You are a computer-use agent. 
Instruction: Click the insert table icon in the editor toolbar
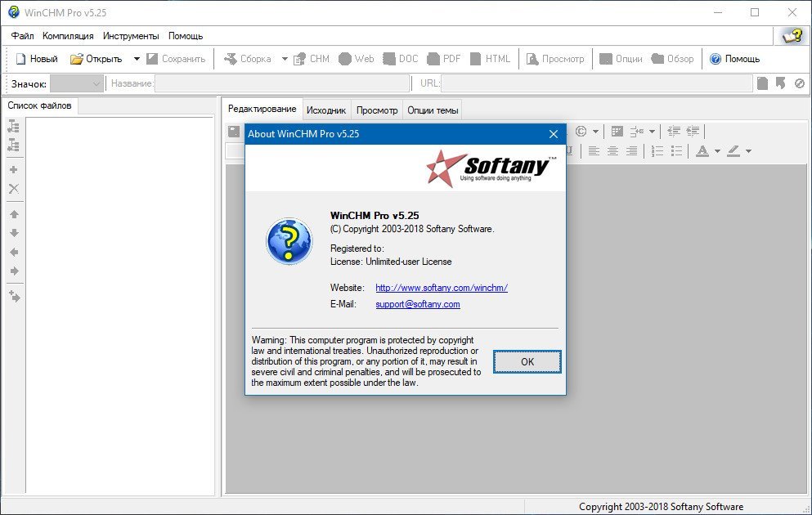coord(617,132)
